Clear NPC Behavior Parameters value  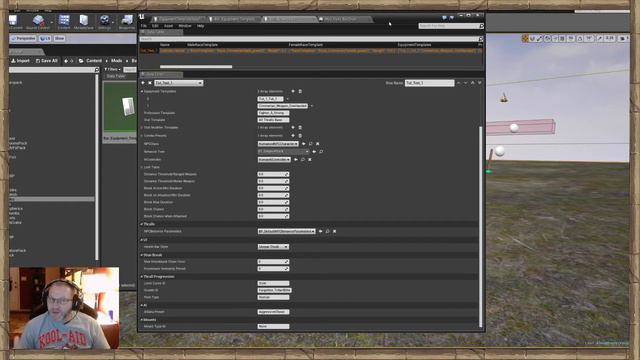coord(335,231)
